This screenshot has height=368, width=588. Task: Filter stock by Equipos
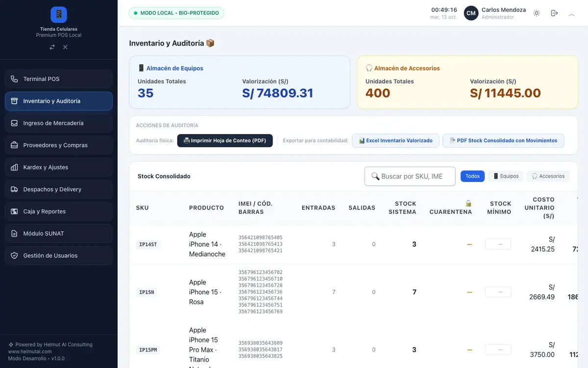(506, 176)
